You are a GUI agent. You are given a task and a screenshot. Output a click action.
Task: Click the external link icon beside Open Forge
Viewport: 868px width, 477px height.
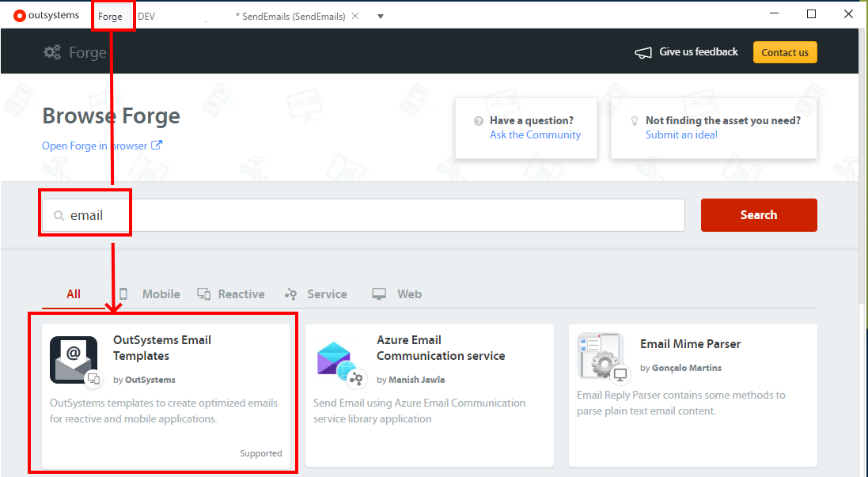pos(157,145)
